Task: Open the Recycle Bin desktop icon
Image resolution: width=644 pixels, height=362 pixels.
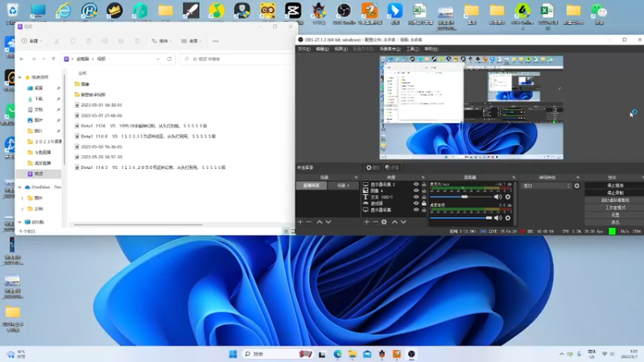Action: [12, 12]
